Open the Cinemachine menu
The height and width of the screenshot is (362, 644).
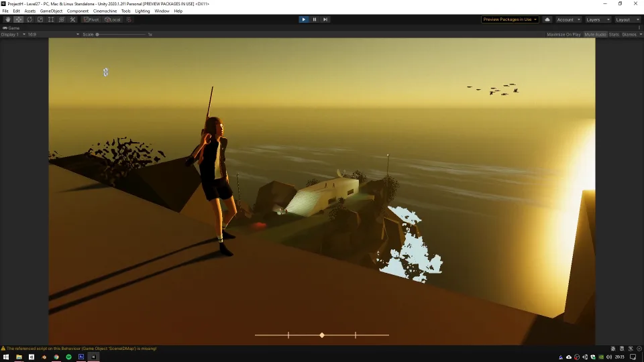[x=104, y=11]
